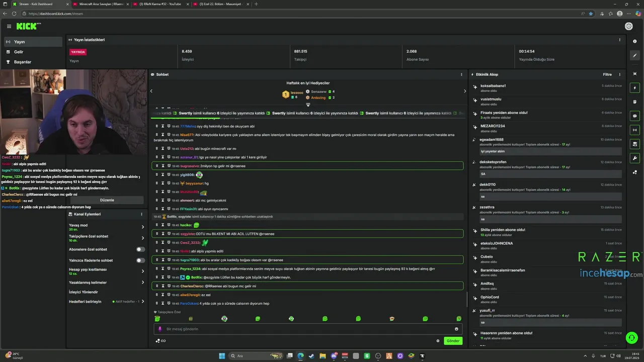Pick the first green emote with halo in the emote row
This screenshot has height=362, width=644.
tap(157, 319)
